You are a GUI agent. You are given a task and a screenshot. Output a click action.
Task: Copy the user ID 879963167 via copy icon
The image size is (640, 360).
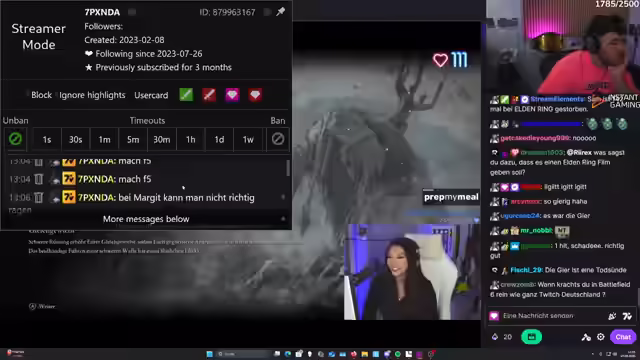pos(267,12)
